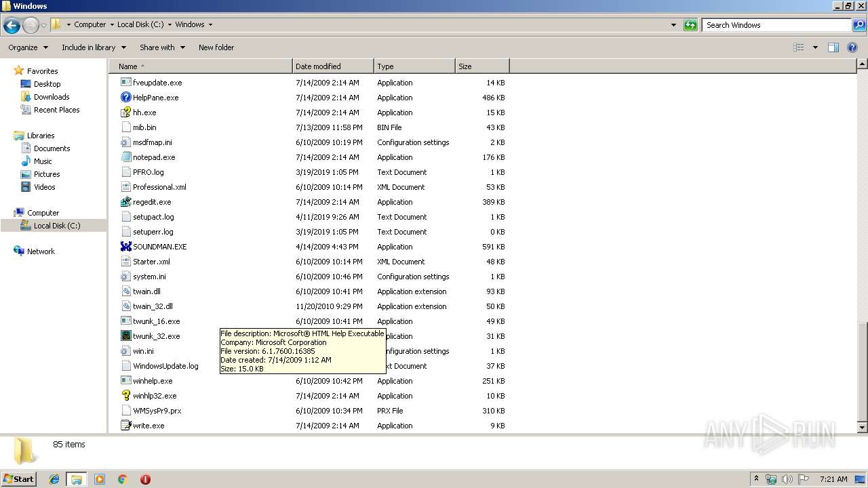868x488 pixels.
Task: Expand the Windows breadcrumb arrow
Action: 210,24
